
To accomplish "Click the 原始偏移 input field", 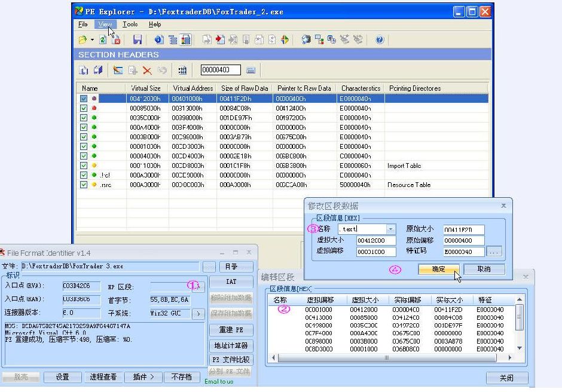I will coord(464,240).
